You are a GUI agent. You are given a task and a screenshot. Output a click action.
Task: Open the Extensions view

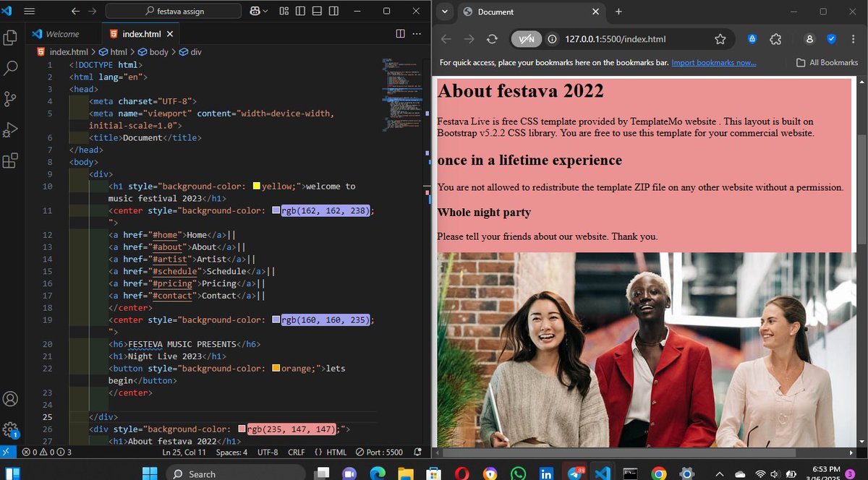pos(11,160)
